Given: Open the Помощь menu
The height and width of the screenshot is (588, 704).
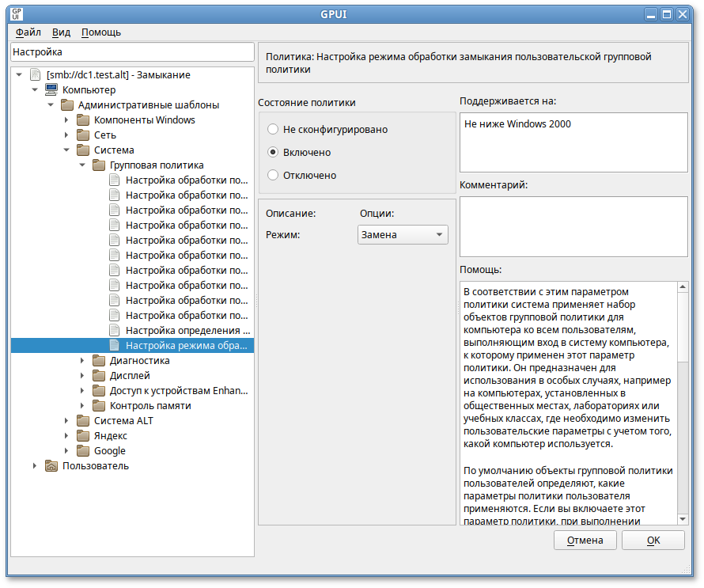Looking at the screenshot, I should coord(101,32).
